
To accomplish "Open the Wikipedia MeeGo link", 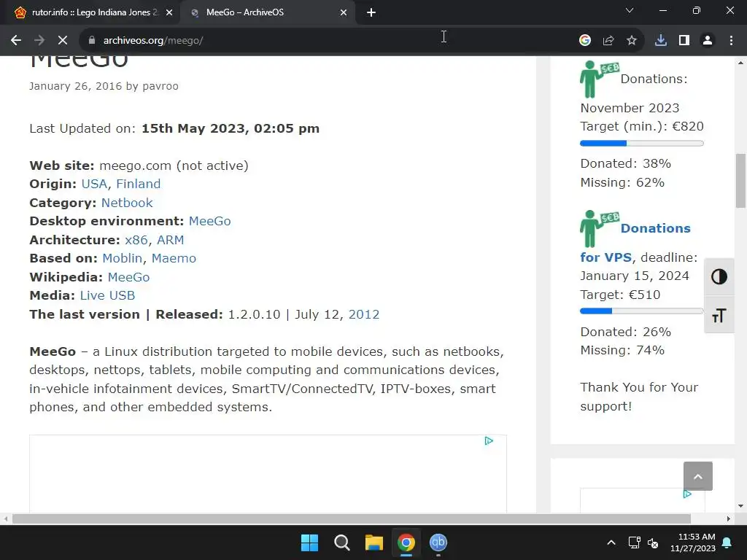I will pos(128,277).
